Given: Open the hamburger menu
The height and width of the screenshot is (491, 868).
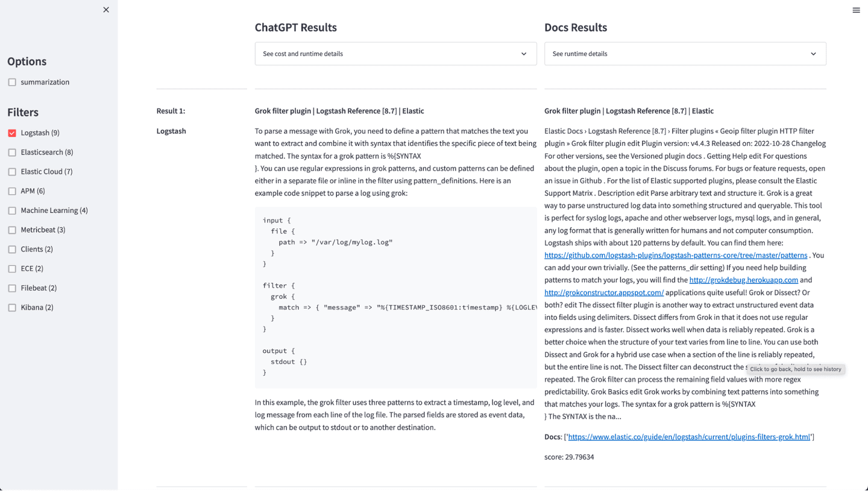Looking at the screenshot, I should tap(855, 10).
